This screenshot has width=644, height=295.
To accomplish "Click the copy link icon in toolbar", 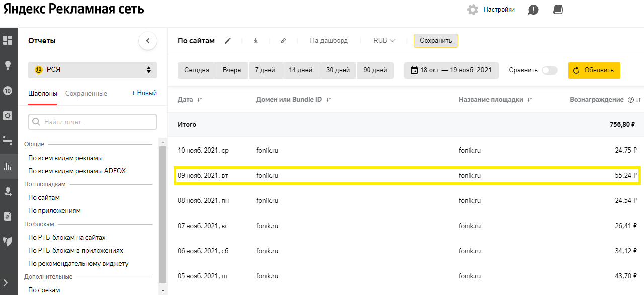I will [x=283, y=41].
